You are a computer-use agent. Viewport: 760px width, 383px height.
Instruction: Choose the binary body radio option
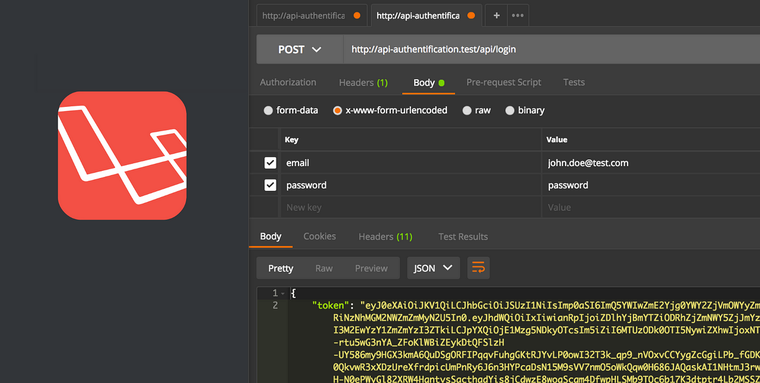pyautogui.click(x=509, y=111)
